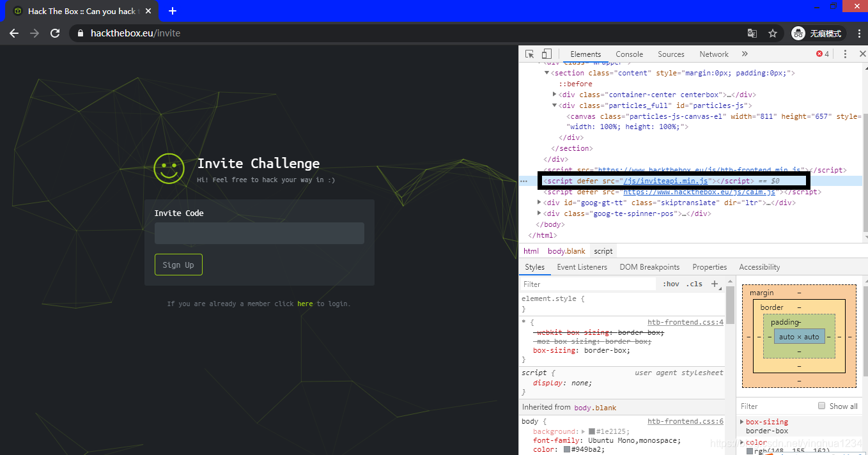Open DevTools customize three-dot menu
Viewport: 868px width, 455px height.
[845, 54]
